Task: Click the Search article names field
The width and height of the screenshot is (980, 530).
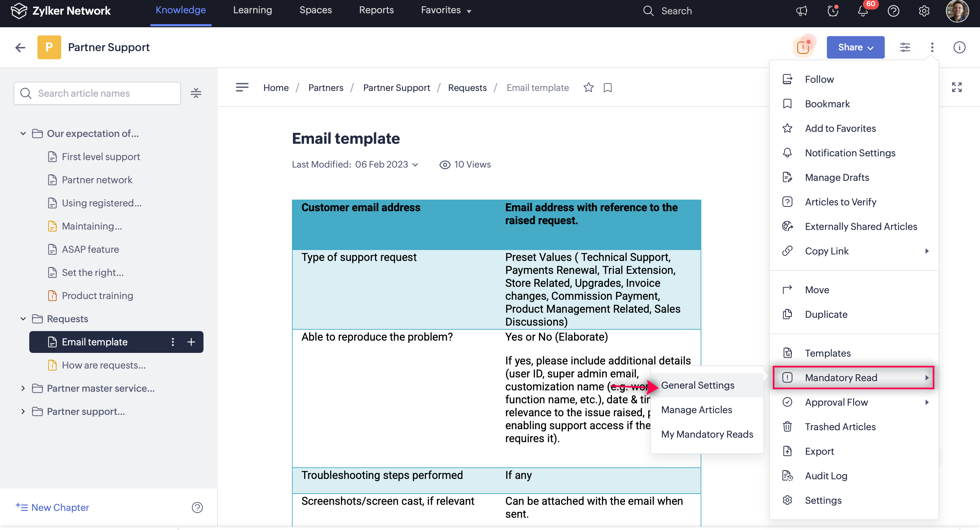Action: (103, 93)
